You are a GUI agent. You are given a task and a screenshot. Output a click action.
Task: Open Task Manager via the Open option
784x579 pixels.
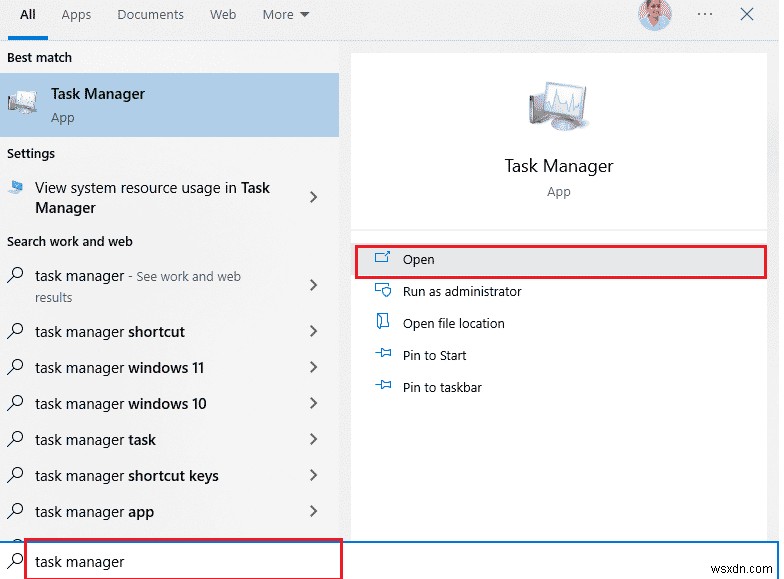(x=419, y=260)
